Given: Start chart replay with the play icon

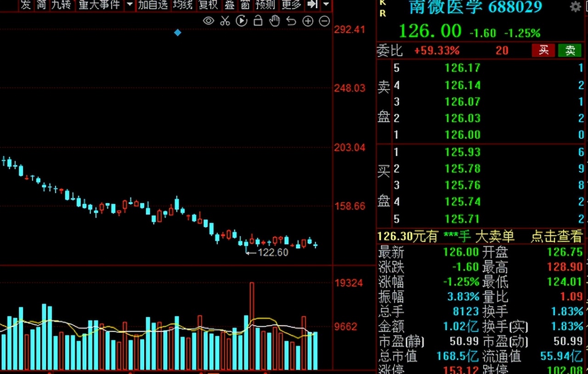Looking at the screenshot, I should pyautogui.click(x=242, y=21).
